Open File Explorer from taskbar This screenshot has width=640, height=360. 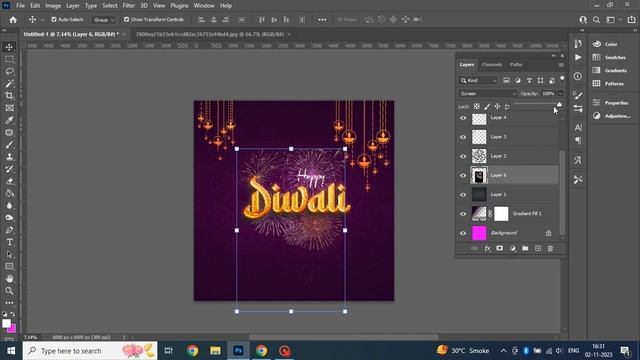(215, 351)
